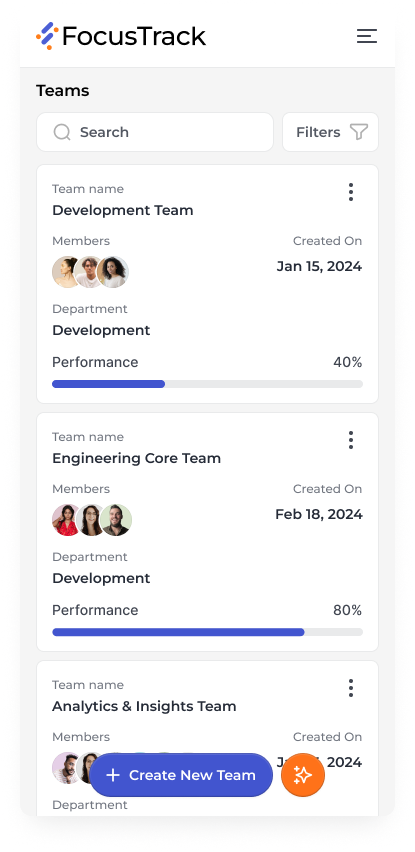Select the Analytics & Insights Team title
Image resolution: width=415 pixels, height=852 pixels.
coord(144,706)
